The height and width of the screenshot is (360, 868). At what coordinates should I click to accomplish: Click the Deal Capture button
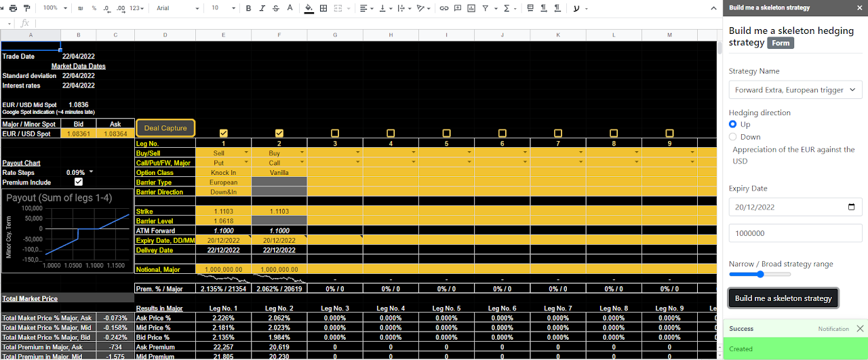click(x=165, y=128)
